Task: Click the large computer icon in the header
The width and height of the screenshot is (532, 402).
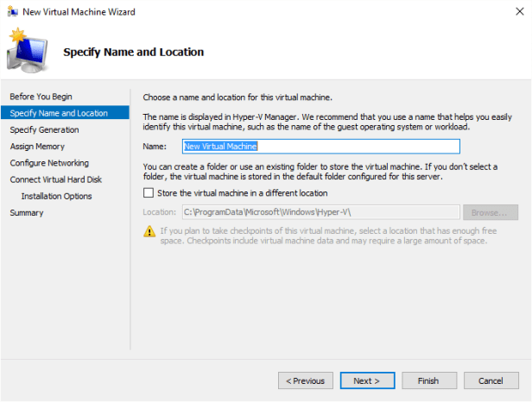Action: tap(28, 52)
